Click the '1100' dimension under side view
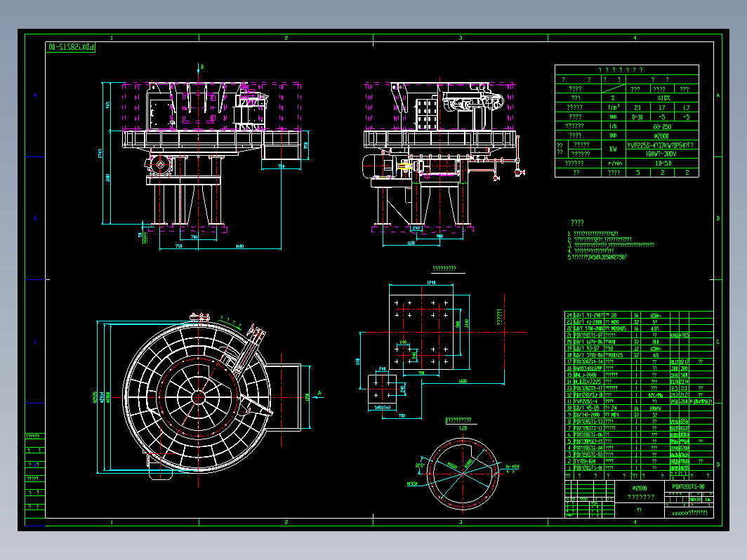 click(x=411, y=244)
